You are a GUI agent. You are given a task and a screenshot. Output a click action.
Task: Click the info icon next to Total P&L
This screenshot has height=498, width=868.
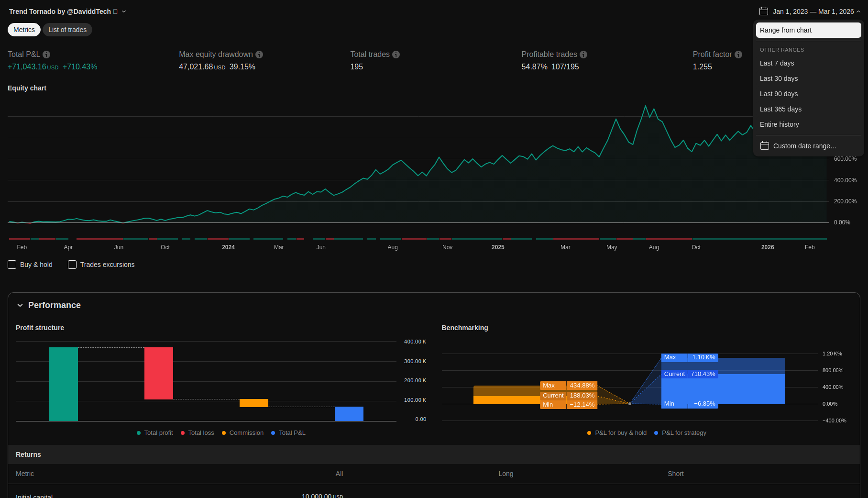click(x=46, y=55)
